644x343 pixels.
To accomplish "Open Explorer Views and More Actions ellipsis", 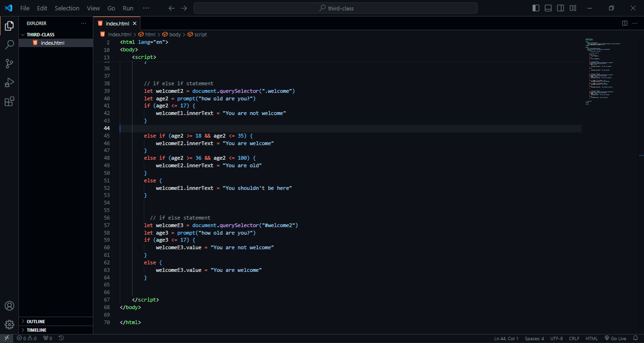I will (x=83, y=24).
